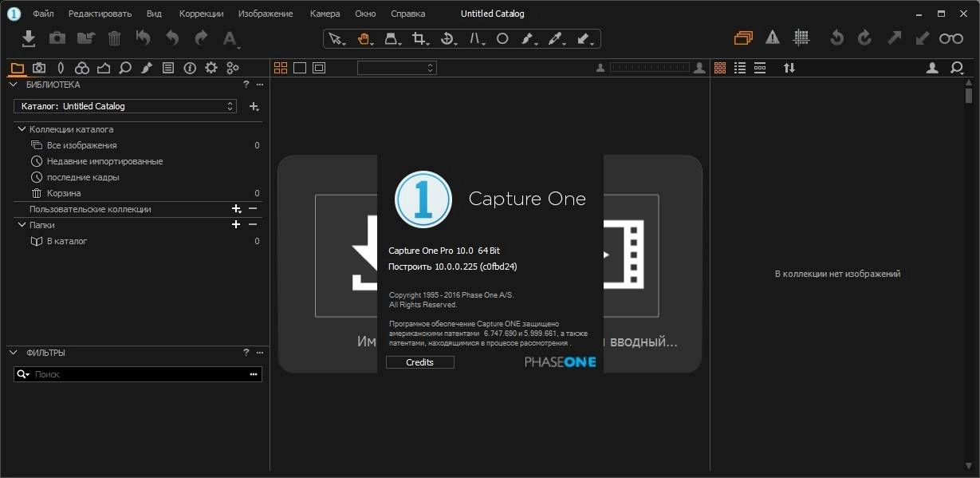Screen dimensions: 980x478
Task: Click the Credits button
Action: (x=419, y=361)
